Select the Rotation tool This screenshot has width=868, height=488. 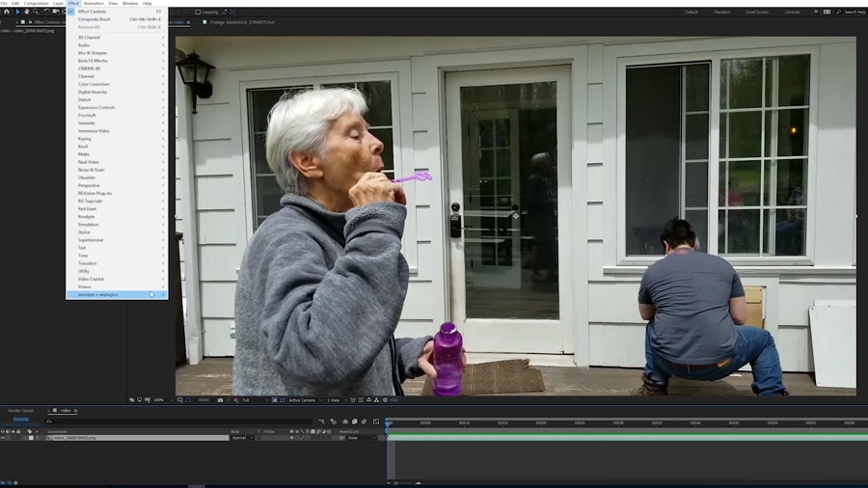pyautogui.click(x=46, y=12)
